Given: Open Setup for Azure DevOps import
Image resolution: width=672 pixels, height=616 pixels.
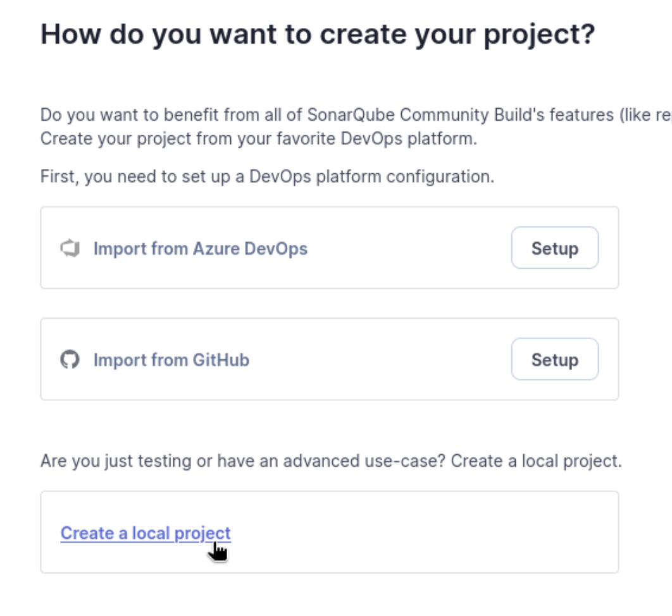Looking at the screenshot, I should point(554,248).
